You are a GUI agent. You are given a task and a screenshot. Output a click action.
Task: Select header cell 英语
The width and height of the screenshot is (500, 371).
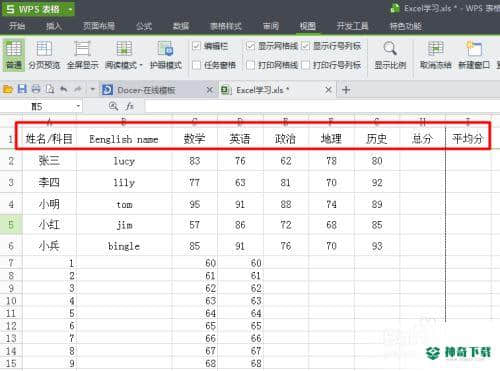point(240,138)
